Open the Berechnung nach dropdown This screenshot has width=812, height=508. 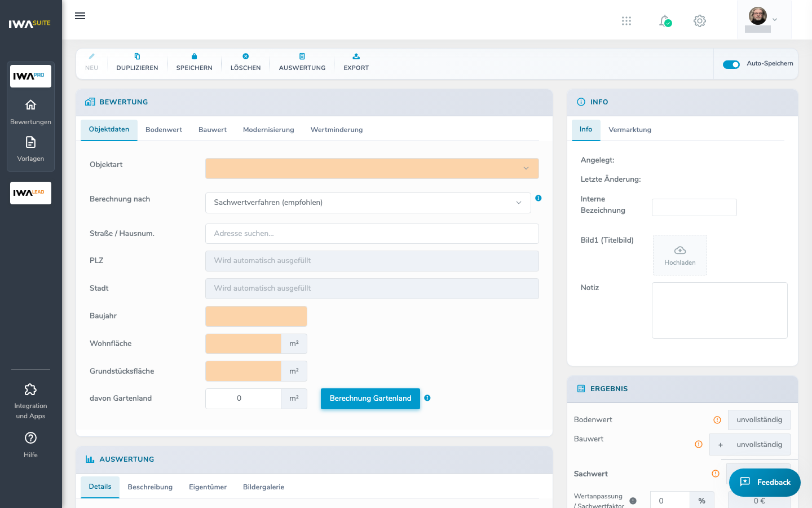368,203
